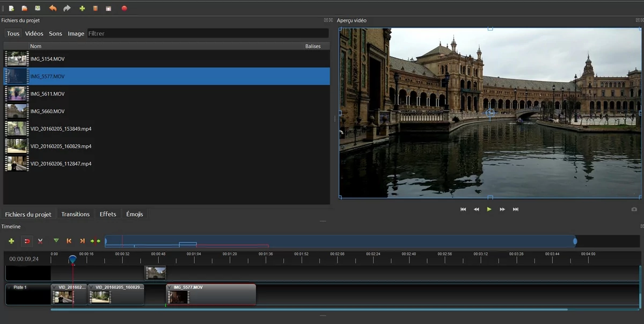
Task: Undo the last action with the orange arrow
Action: pos(53,9)
